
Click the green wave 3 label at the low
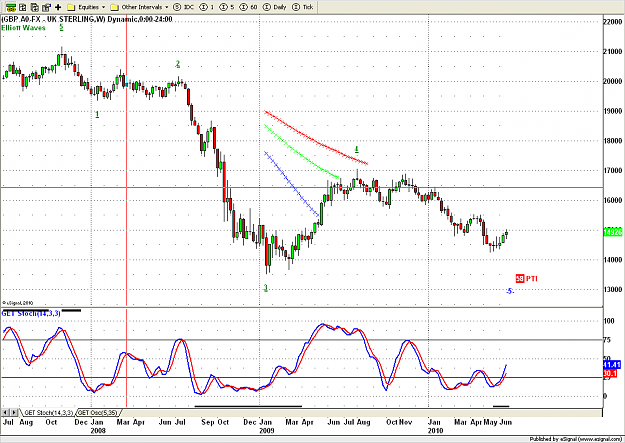click(x=266, y=287)
